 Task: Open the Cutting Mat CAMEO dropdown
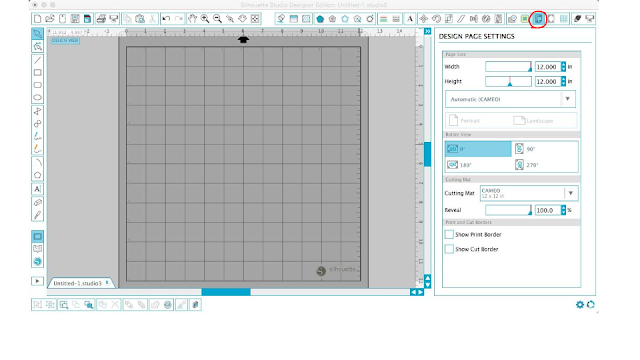[529, 193]
